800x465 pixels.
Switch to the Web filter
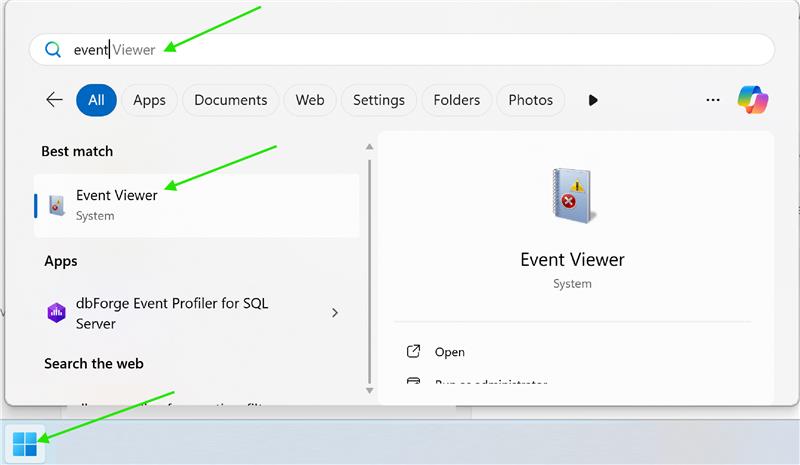[x=310, y=100]
